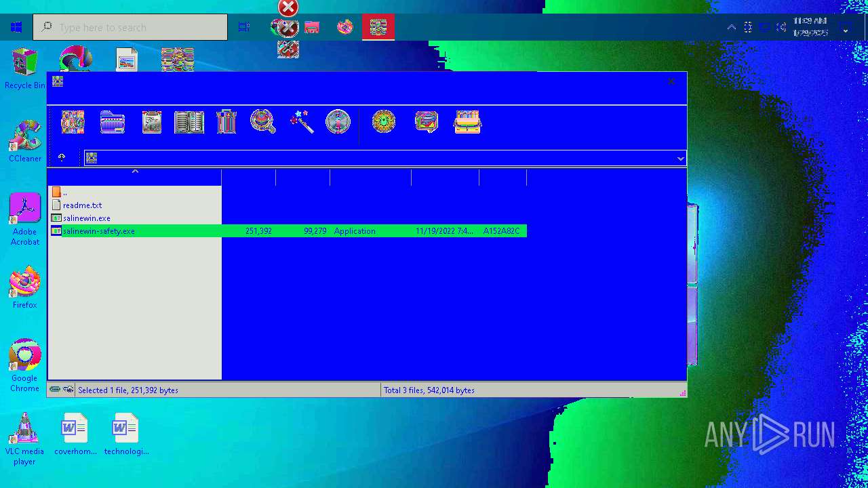Click the WinRAR title bar app icon
Image resolution: width=868 pixels, height=488 pixels.
(x=58, y=81)
